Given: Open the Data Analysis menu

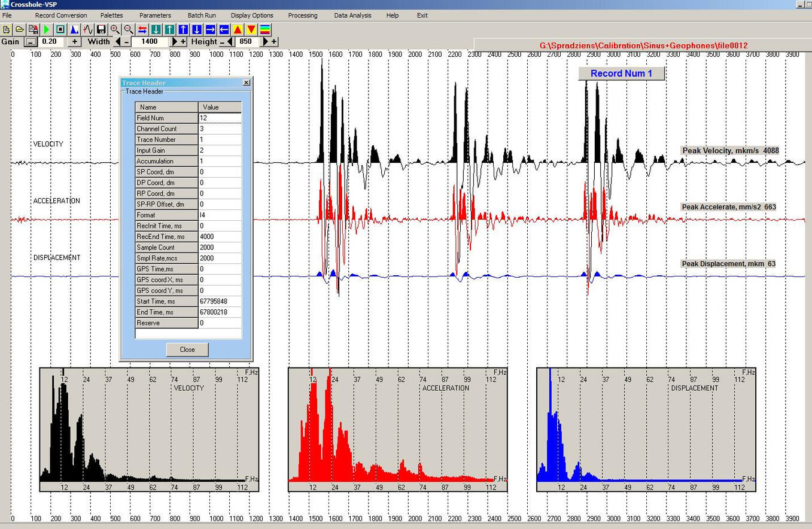Looking at the screenshot, I should click(352, 15).
